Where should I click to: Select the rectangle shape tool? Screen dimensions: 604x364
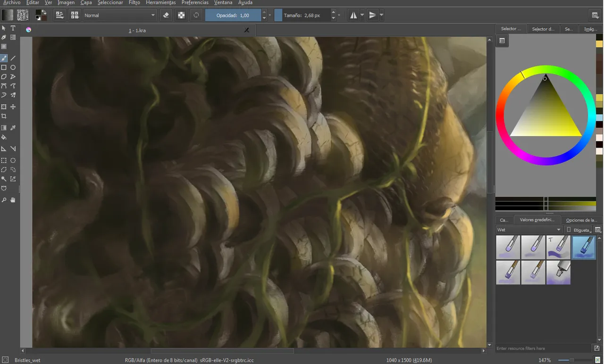4,67
